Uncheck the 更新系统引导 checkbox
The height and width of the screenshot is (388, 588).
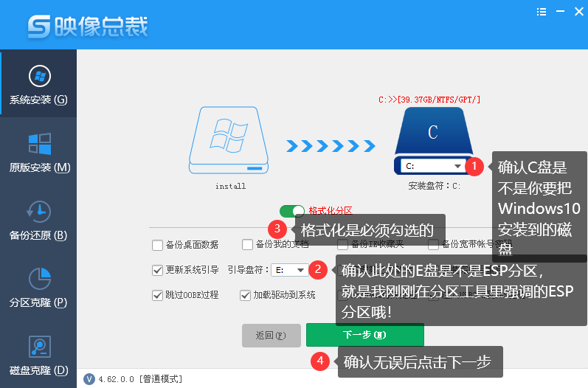(x=157, y=270)
